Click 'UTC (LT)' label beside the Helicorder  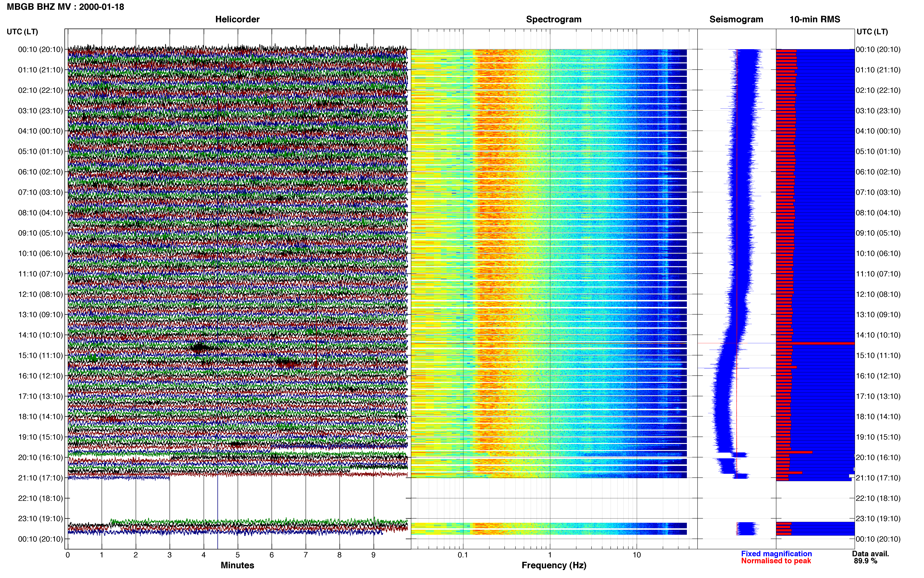[22, 32]
